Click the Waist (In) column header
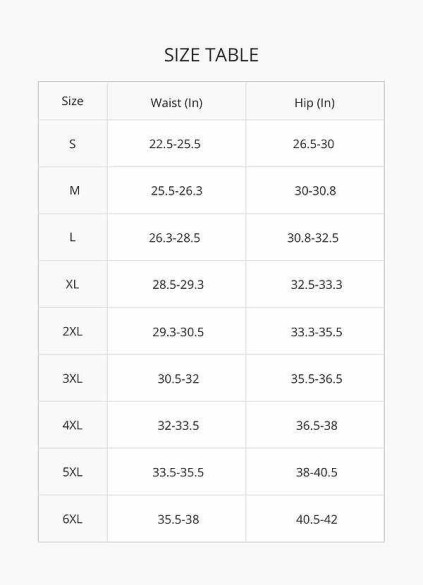 pos(177,102)
